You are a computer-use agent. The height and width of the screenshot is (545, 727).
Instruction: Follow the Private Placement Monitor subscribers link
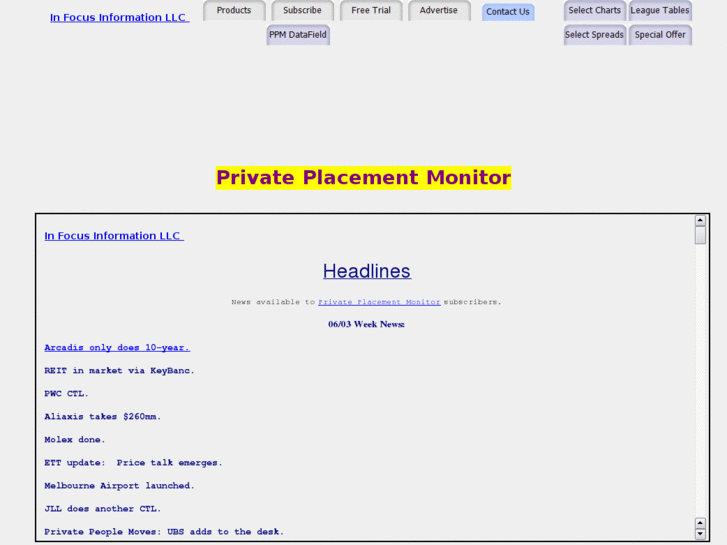379,302
